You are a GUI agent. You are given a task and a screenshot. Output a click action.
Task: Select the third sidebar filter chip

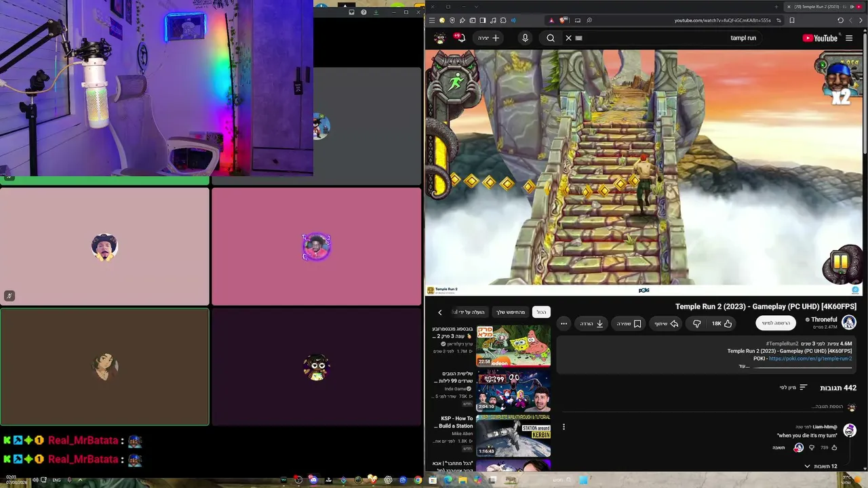(x=470, y=312)
